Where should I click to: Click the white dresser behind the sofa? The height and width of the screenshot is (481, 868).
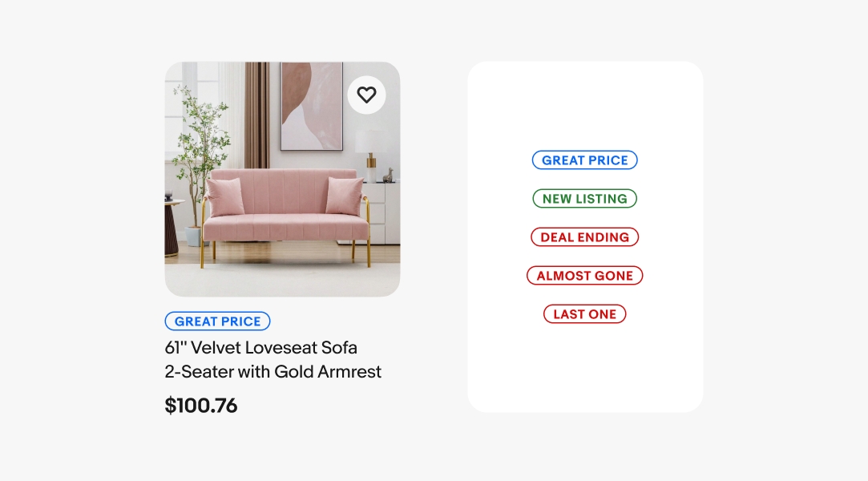pyautogui.click(x=381, y=211)
